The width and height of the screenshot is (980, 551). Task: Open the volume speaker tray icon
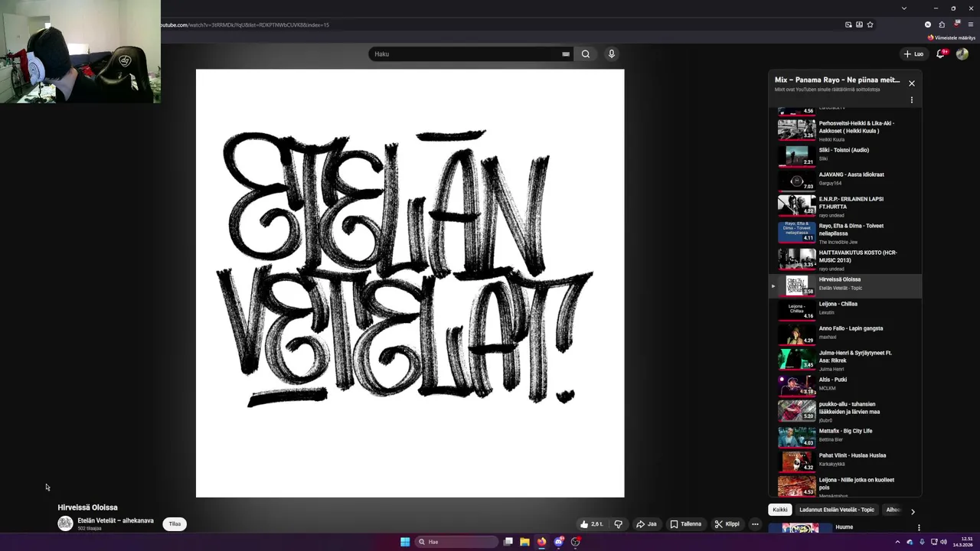point(943,542)
